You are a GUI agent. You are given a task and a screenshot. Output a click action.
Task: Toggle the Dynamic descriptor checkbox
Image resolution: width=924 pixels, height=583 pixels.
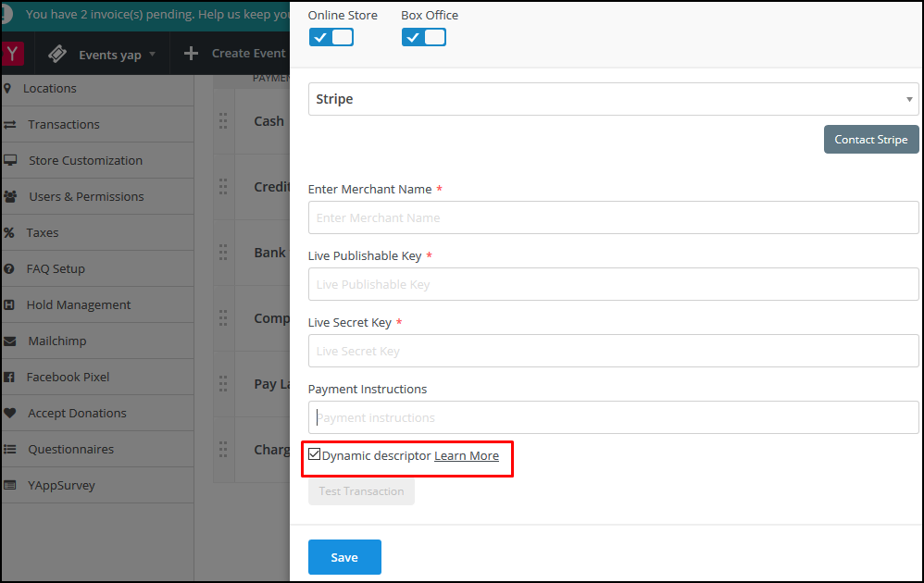(x=316, y=454)
